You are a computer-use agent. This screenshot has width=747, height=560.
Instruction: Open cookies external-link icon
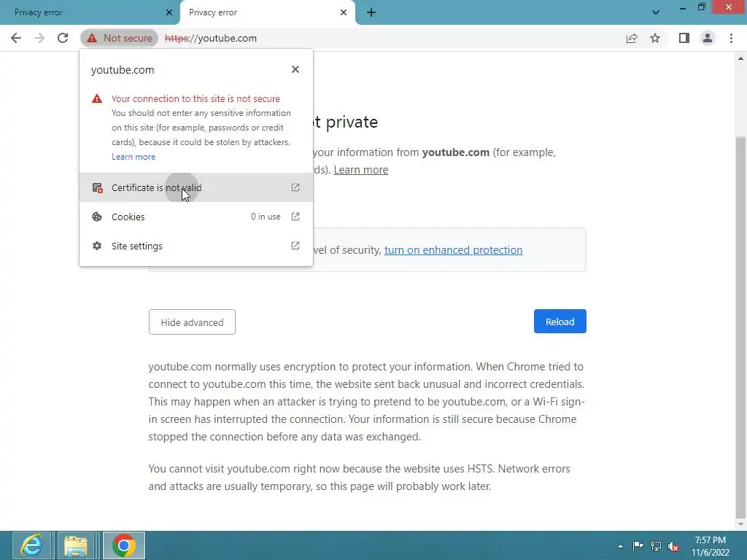click(x=295, y=217)
